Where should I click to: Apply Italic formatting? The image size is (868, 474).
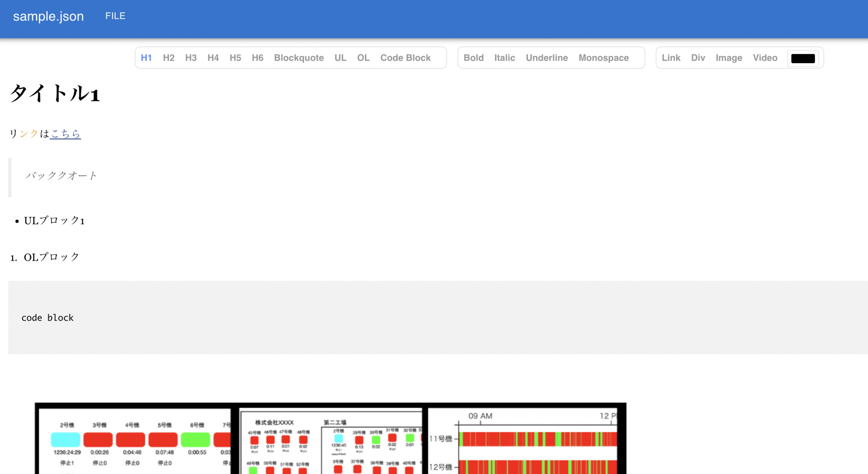pos(504,58)
